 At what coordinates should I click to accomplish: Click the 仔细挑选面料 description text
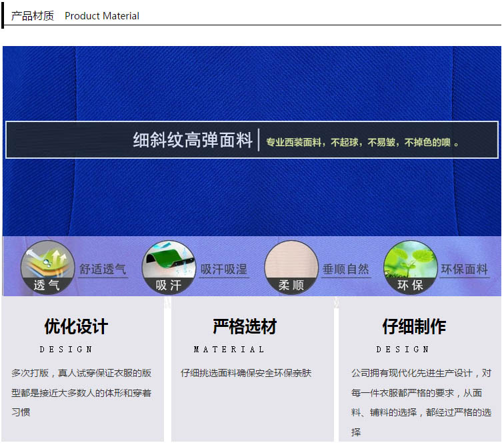click(x=246, y=373)
